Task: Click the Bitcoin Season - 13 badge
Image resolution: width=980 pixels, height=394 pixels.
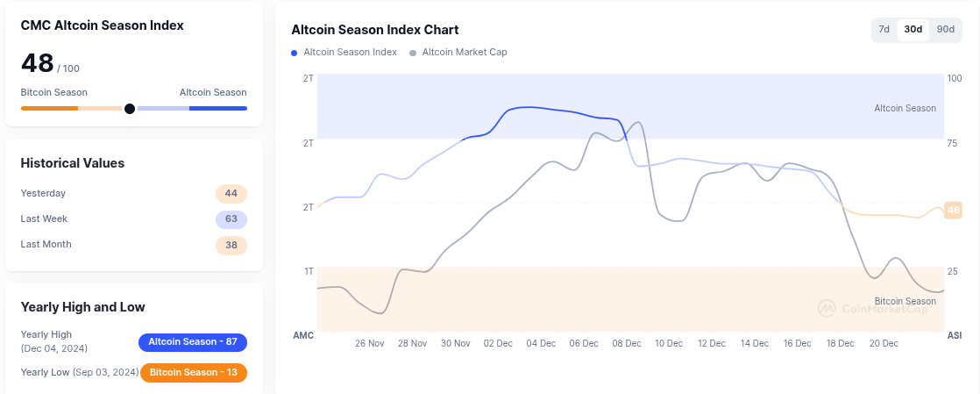Action: click(194, 373)
